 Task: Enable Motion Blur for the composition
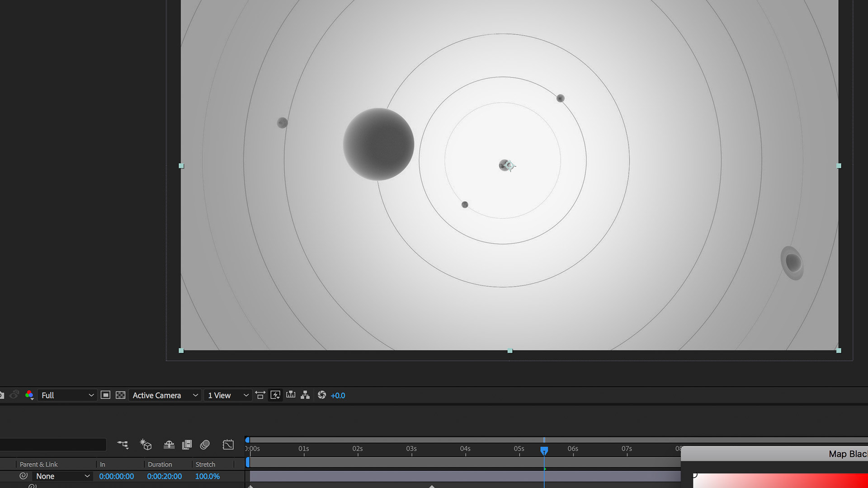[205, 445]
